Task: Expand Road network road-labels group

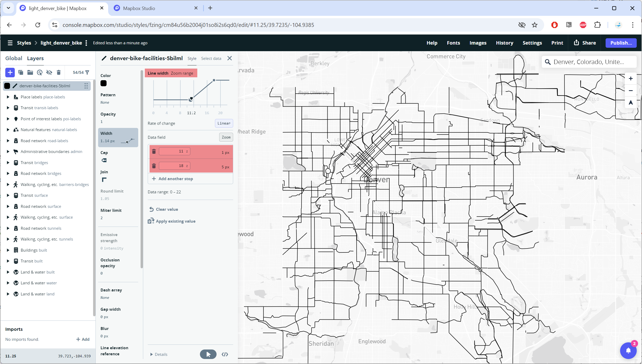Action: (x=8, y=141)
